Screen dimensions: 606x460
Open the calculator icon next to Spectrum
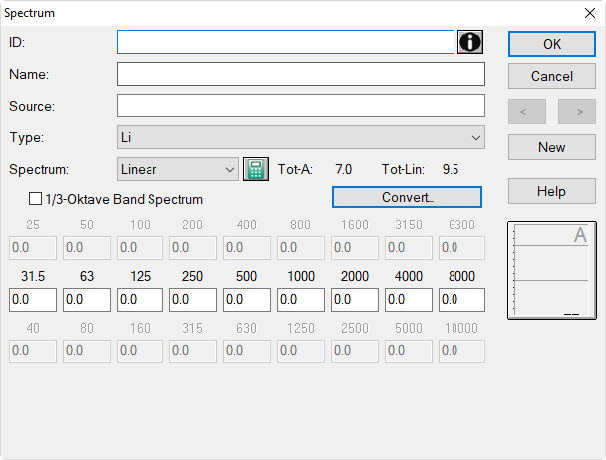pyautogui.click(x=256, y=169)
